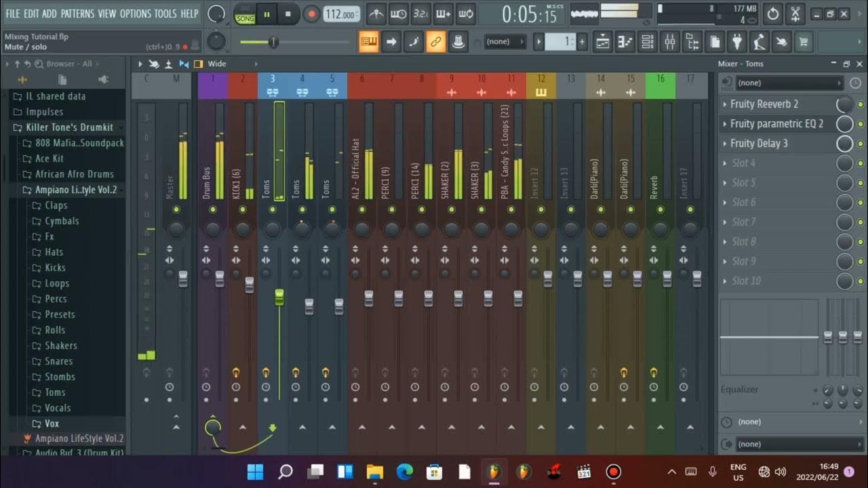
Task: Click the shopping cart content library icon
Action: point(804,42)
